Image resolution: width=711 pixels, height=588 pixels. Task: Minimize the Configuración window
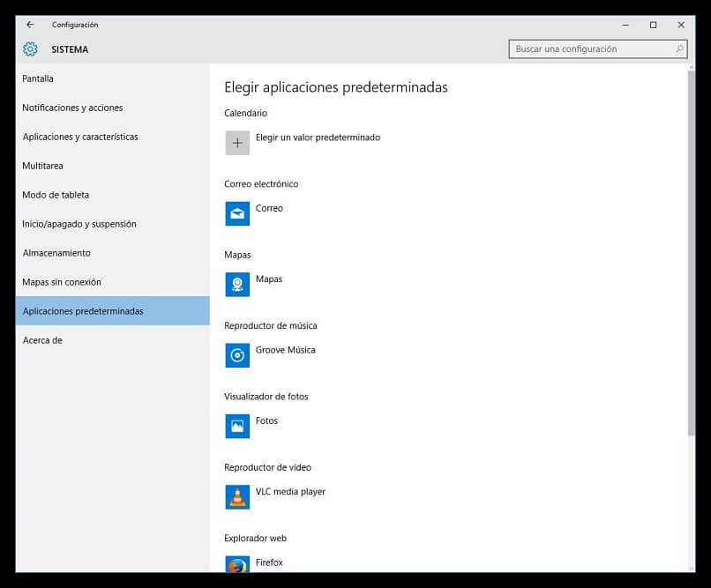(x=625, y=25)
